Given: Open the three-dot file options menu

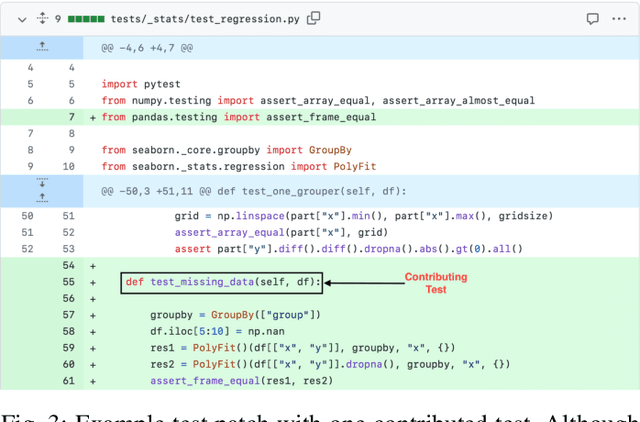Looking at the screenshot, I should point(622,18).
